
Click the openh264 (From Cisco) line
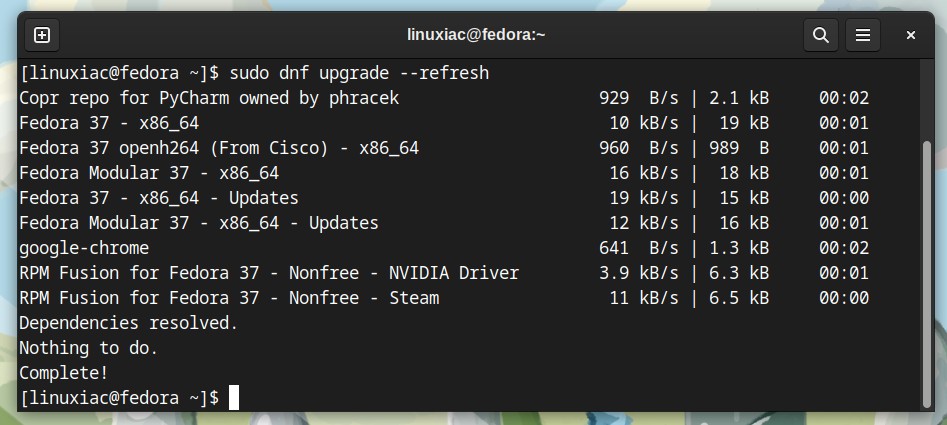(444, 148)
